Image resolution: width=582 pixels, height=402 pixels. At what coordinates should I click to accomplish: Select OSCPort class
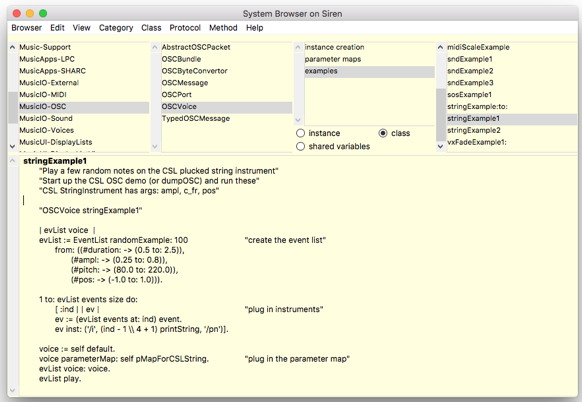226,95
